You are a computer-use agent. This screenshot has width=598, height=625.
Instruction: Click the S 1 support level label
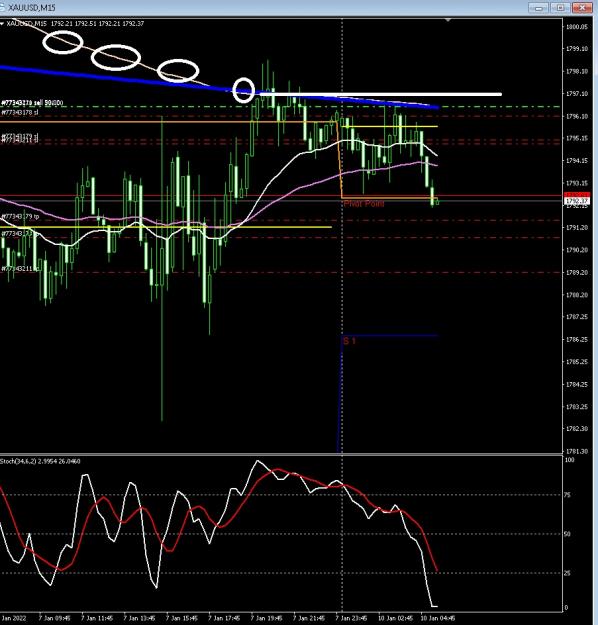click(349, 341)
